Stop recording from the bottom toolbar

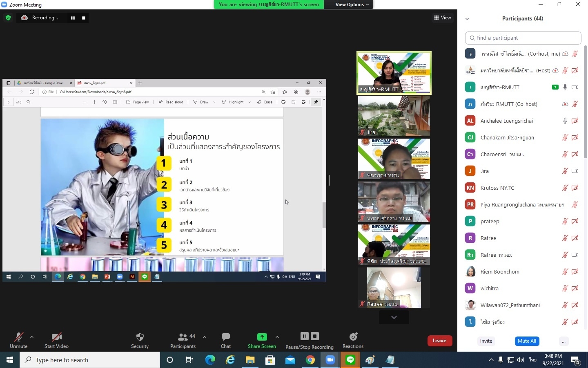(x=315, y=336)
